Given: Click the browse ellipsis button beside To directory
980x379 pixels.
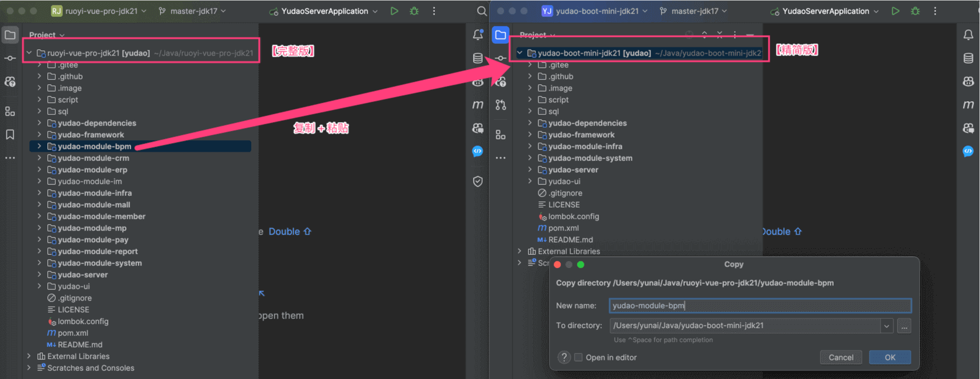Looking at the screenshot, I should point(904,326).
